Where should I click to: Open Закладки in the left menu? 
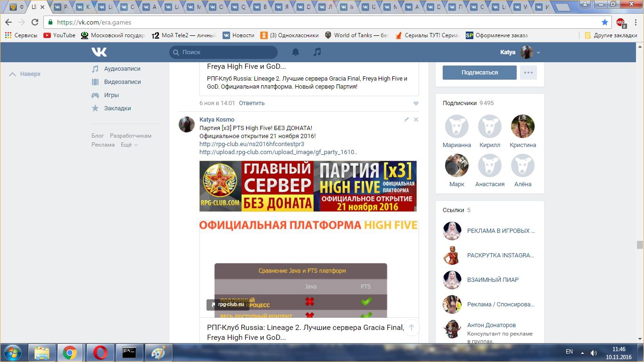pos(117,108)
